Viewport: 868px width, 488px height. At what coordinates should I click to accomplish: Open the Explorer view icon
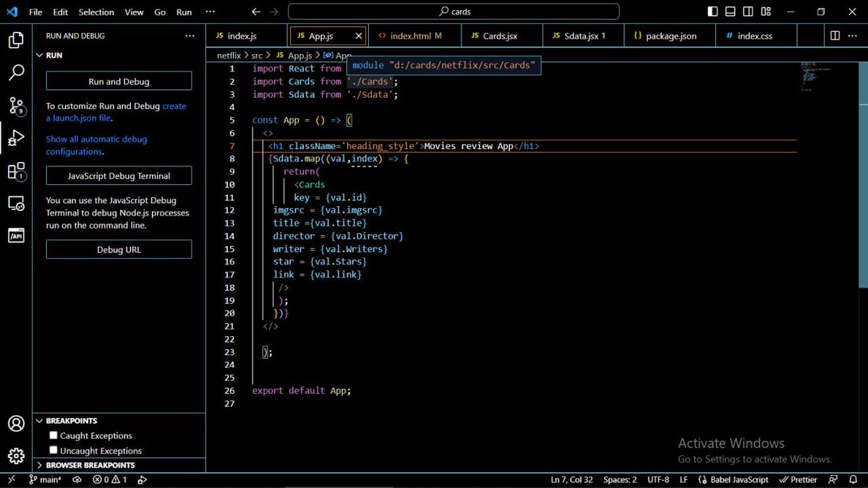[x=16, y=40]
